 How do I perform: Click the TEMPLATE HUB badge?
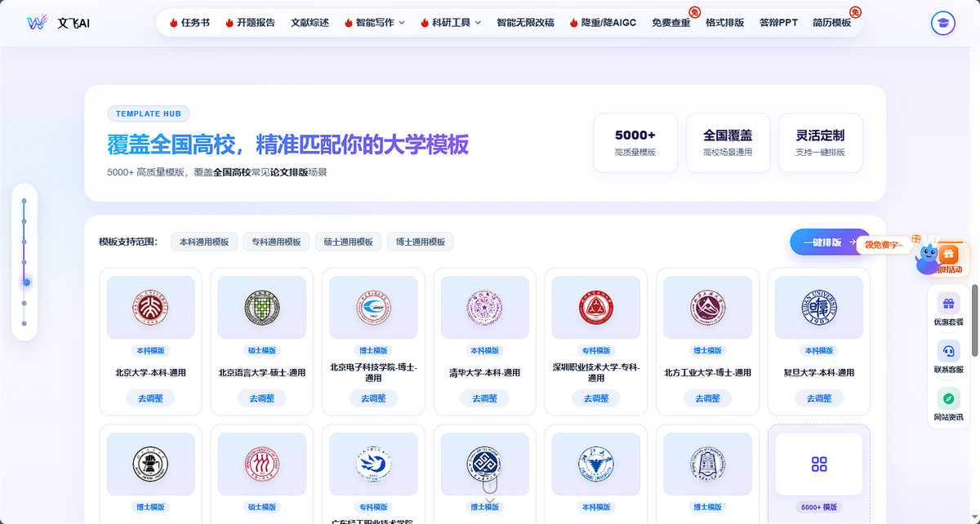(149, 113)
